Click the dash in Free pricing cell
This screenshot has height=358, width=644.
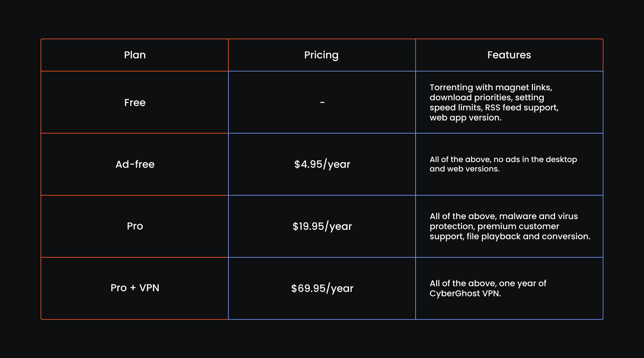point(322,102)
